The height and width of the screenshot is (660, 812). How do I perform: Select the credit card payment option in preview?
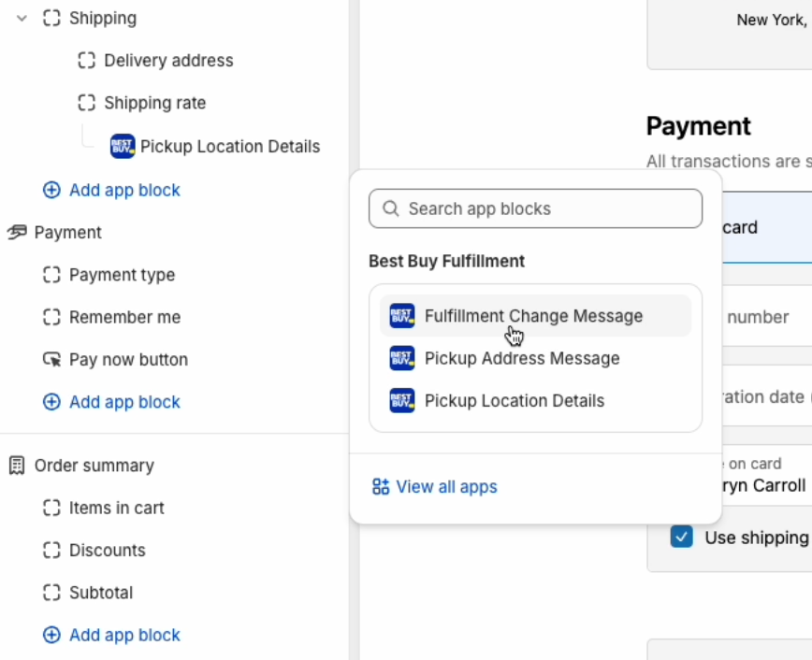point(767,227)
